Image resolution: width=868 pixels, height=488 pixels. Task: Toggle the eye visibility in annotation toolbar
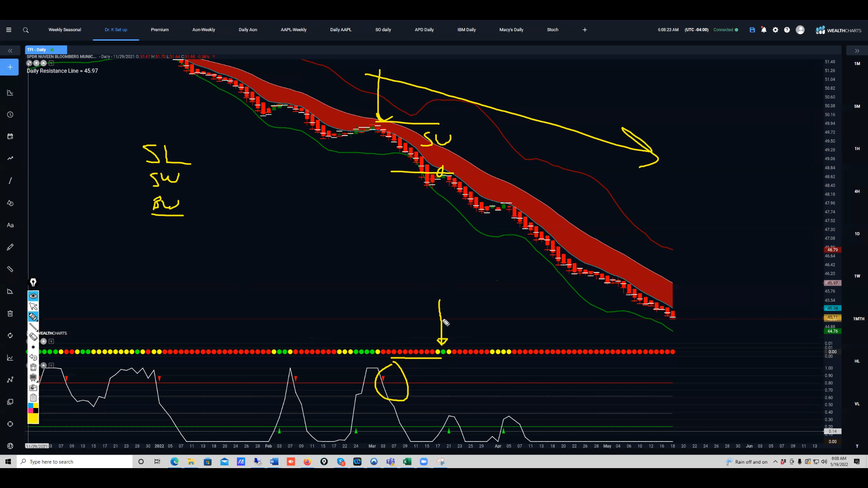coord(33,296)
